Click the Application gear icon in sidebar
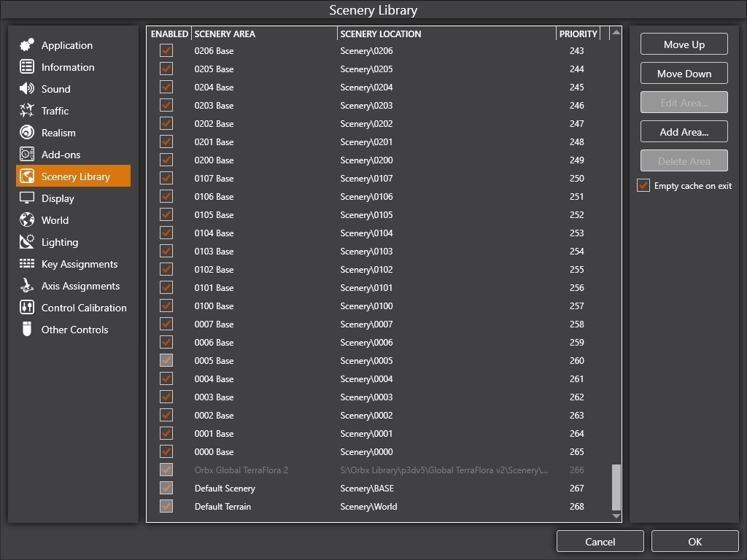The width and height of the screenshot is (747, 560). (27, 45)
